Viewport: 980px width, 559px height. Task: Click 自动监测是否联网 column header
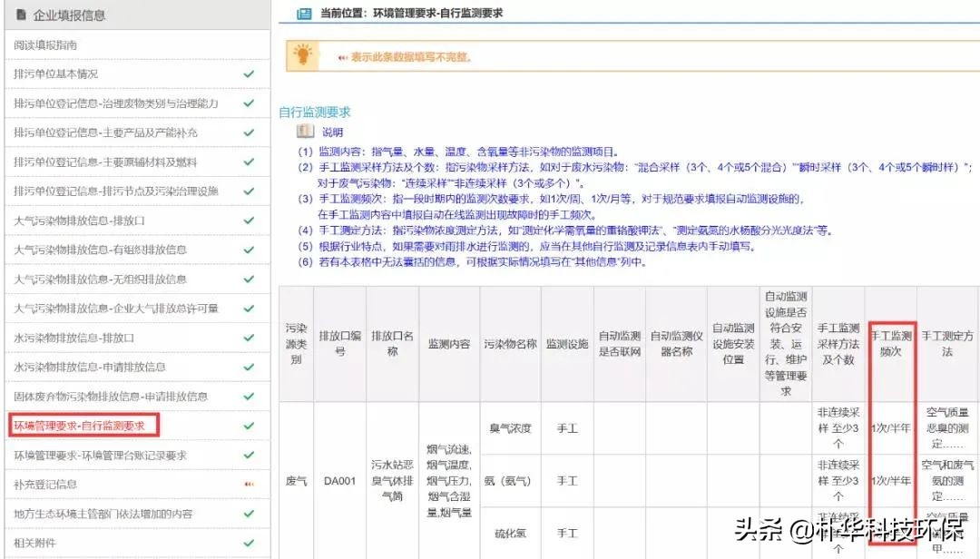pyautogui.click(x=620, y=344)
